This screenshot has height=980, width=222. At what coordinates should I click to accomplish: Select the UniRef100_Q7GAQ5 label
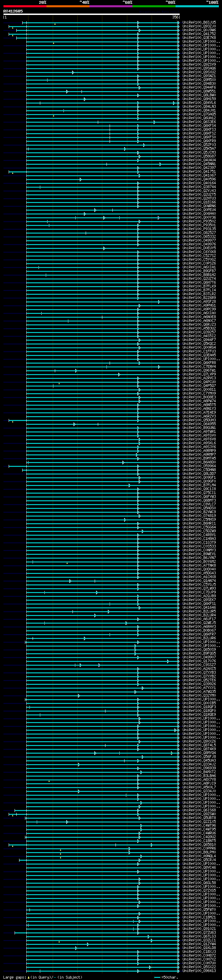pos(199,114)
